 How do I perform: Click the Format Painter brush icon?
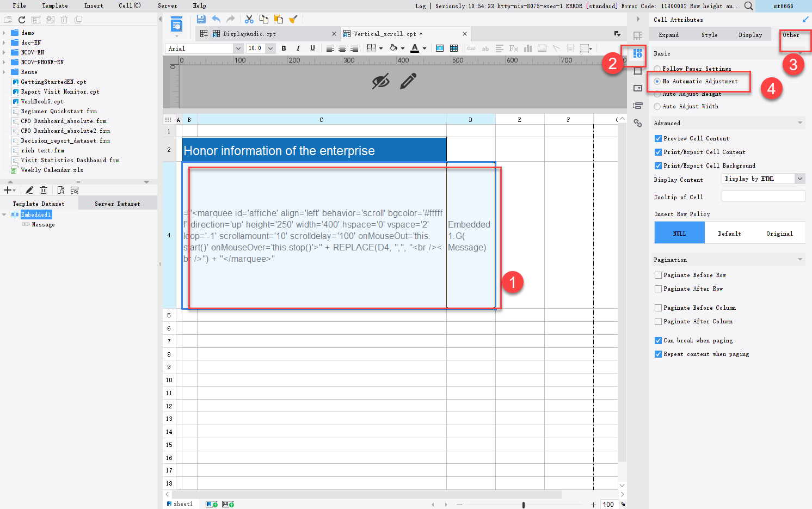pyautogui.click(x=293, y=19)
